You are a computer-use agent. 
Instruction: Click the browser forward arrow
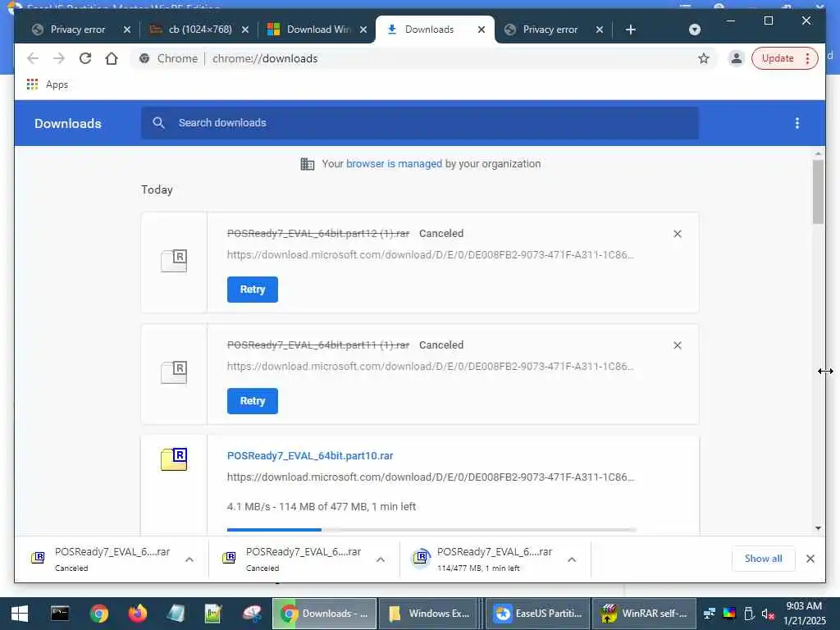click(59, 58)
